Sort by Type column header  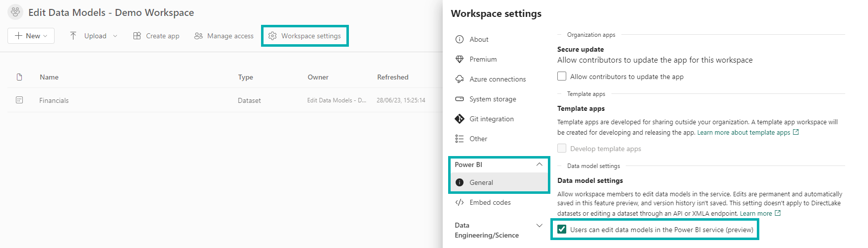point(246,77)
